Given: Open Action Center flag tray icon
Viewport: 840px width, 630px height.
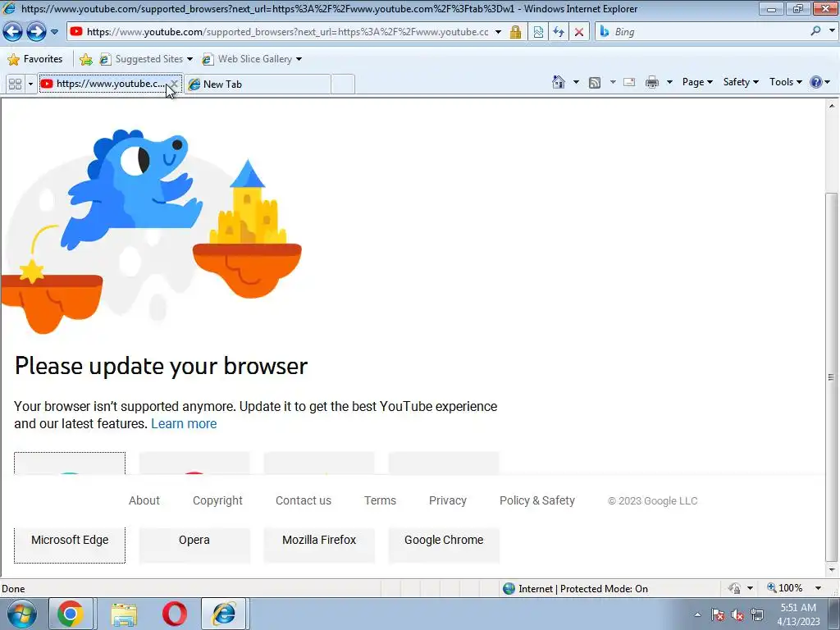Looking at the screenshot, I should tap(718, 615).
